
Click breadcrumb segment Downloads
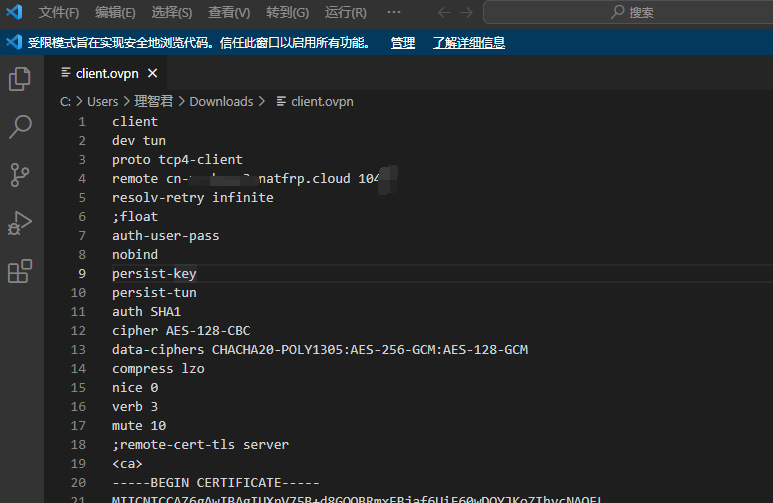[221, 102]
